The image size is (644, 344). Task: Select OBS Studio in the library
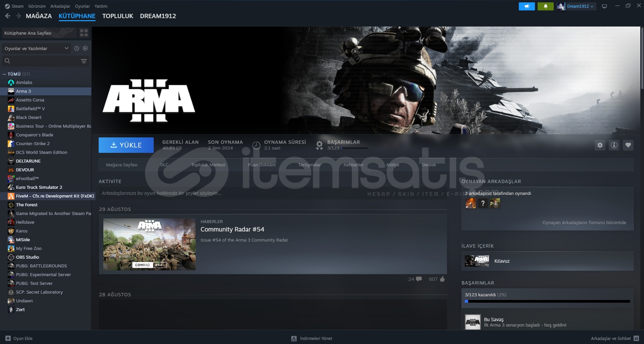pos(46,257)
